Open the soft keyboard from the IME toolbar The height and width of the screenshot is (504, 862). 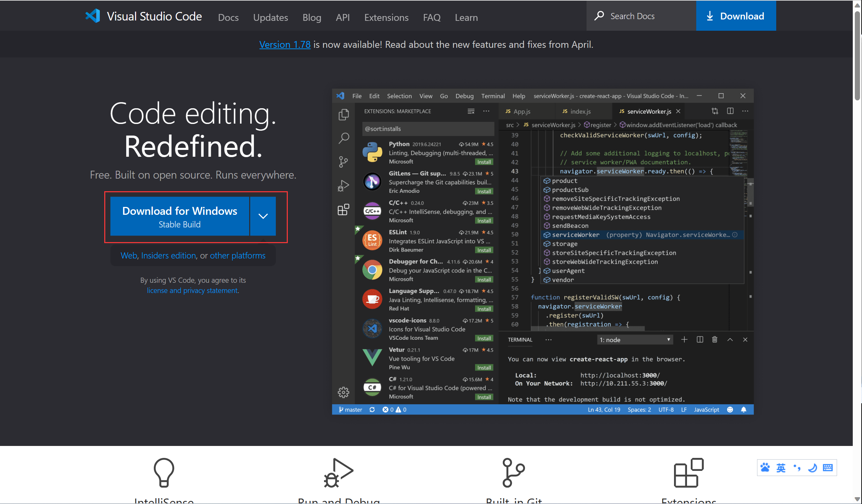pyautogui.click(x=828, y=467)
